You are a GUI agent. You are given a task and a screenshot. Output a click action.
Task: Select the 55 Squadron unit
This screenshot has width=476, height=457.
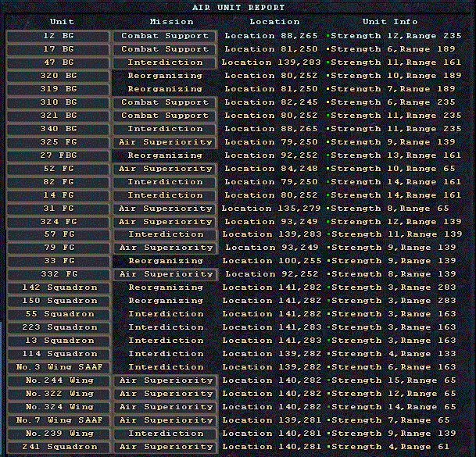point(59,314)
